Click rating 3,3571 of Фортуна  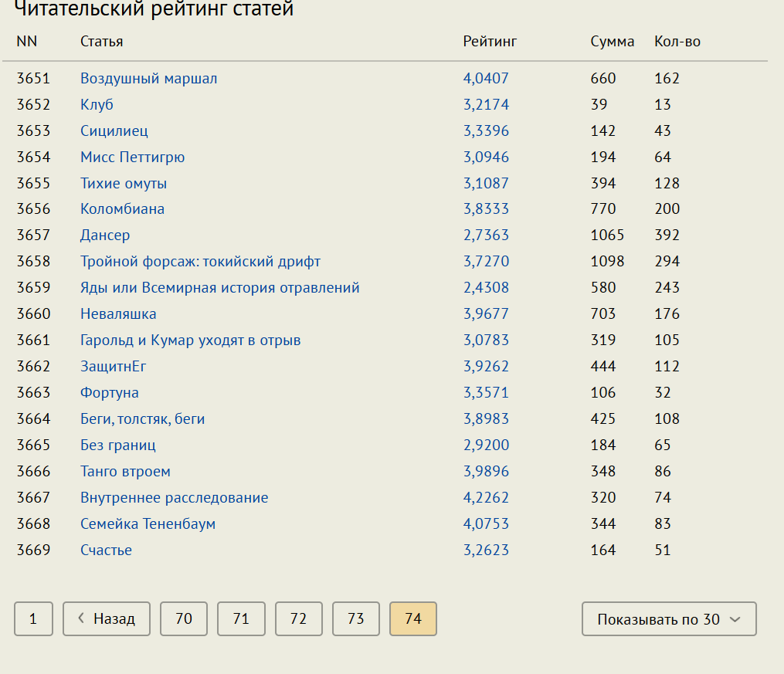coord(486,393)
